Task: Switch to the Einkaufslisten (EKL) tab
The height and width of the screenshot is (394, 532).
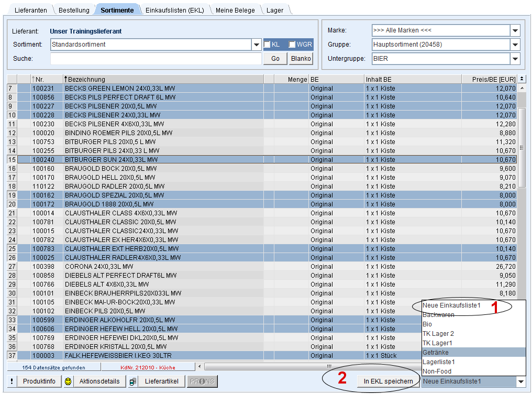Action: click(174, 10)
